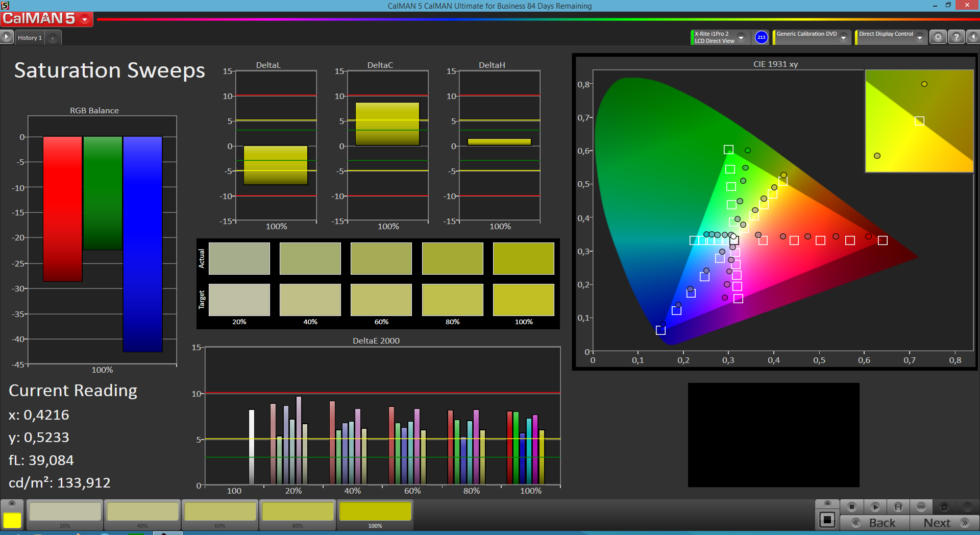Expand the Generic Calibration DVD source dropdown
The image size is (980, 535).
[x=844, y=38]
